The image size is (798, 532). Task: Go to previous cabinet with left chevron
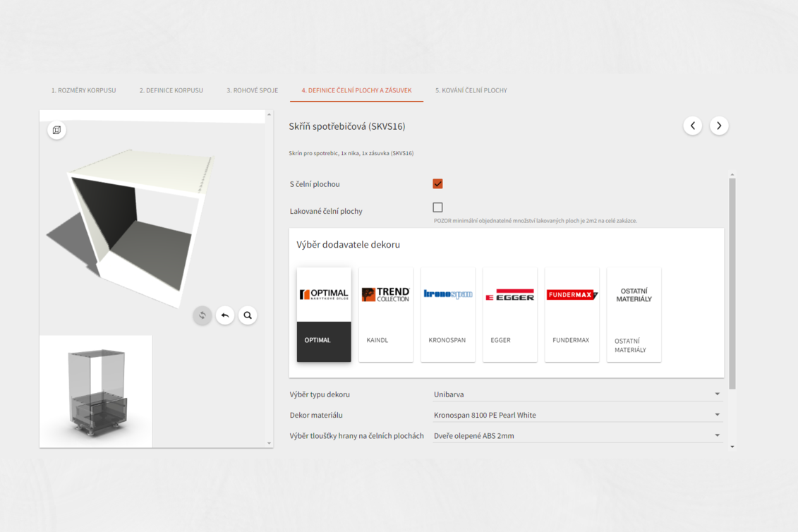click(692, 126)
